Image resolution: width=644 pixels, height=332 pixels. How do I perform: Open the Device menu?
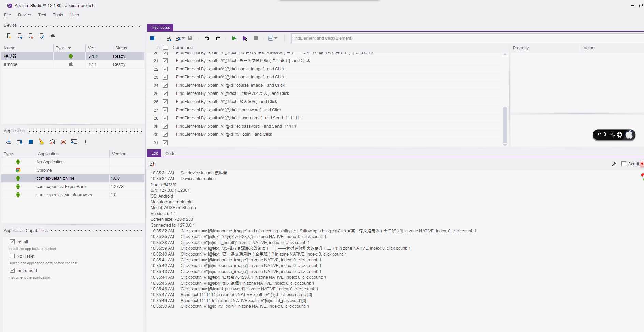[x=25, y=15]
